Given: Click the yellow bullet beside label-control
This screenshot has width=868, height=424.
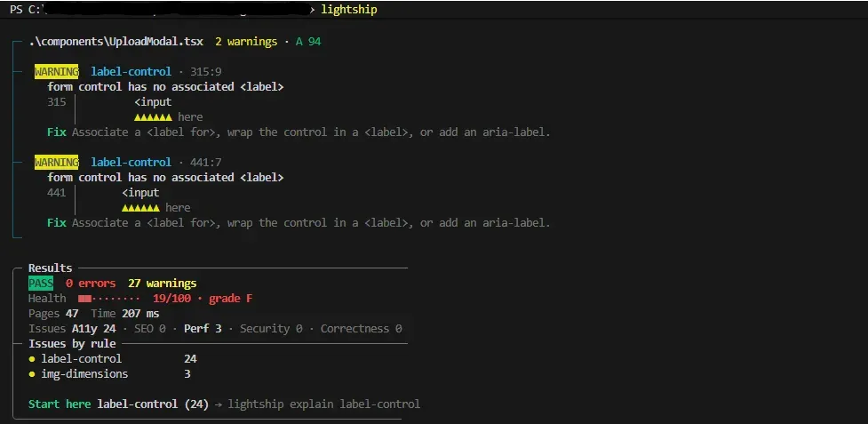Looking at the screenshot, I should click(32, 359).
